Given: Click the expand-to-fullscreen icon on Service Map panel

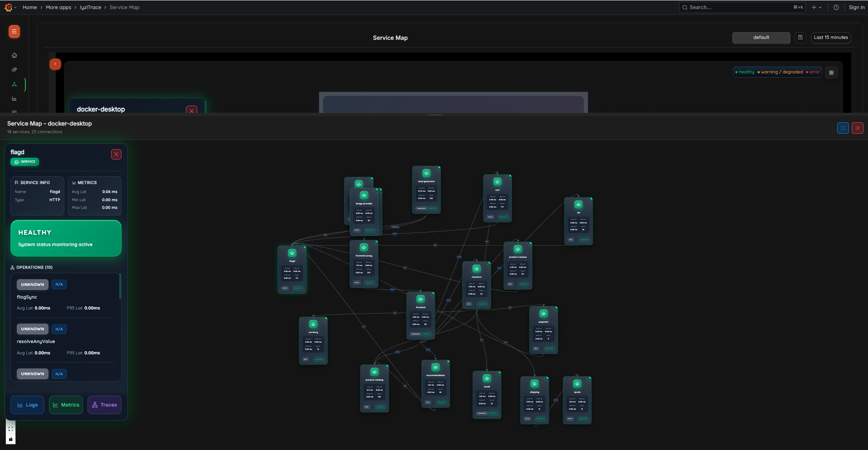Looking at the screenshot, I should tap(843, 128).
